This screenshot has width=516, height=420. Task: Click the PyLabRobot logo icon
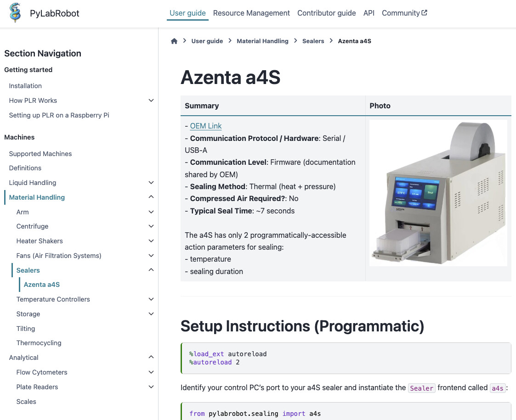(x=15, y=13)
